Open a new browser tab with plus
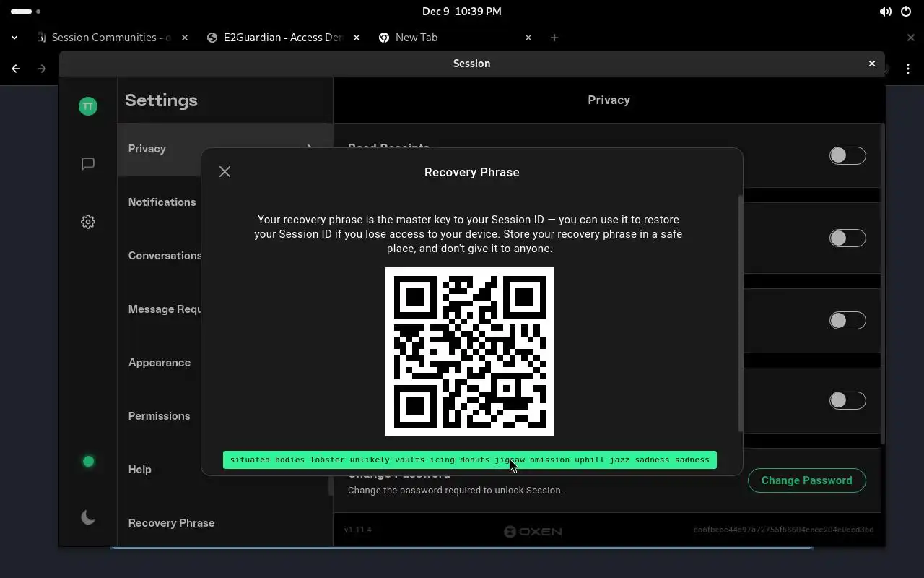924x578 pixels. (554, 38)
